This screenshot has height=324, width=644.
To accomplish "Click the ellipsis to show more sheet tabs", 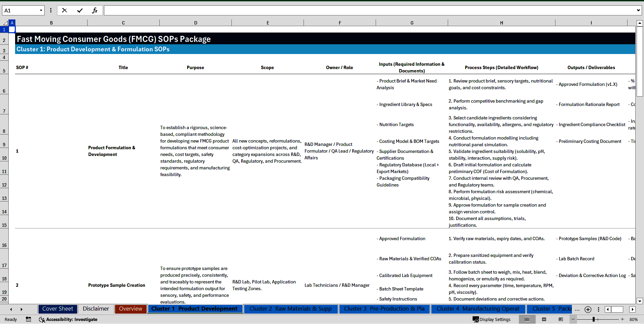I will 577,309.
